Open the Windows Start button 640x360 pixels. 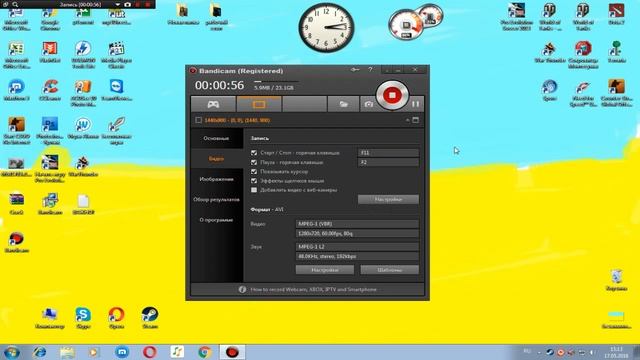(11, 352)
